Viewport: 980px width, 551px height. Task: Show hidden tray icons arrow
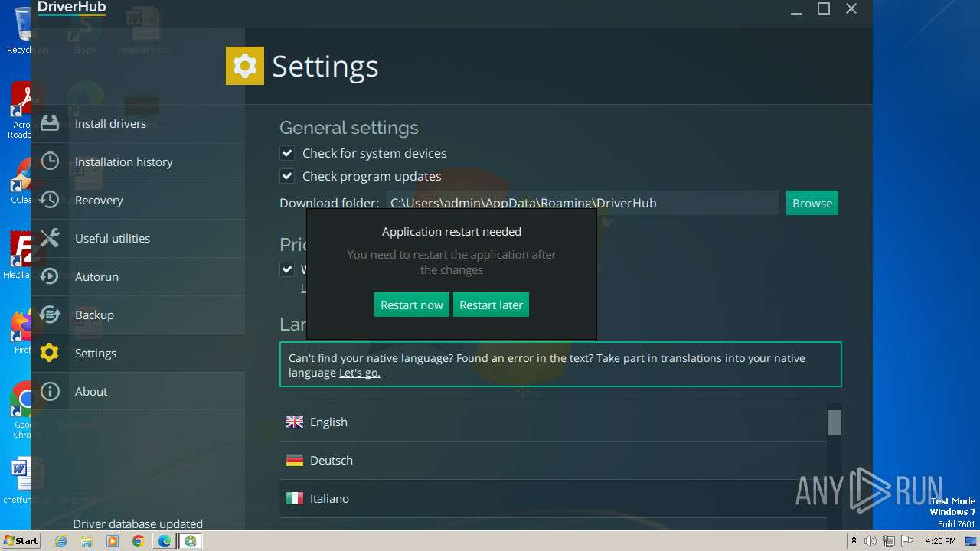[854, 541]
